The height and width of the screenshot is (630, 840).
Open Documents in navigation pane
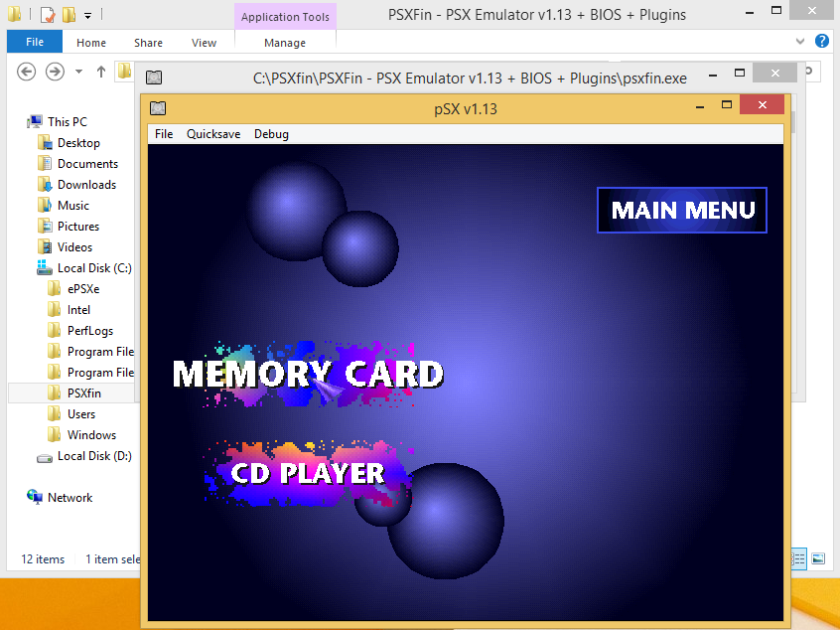(x=87, y=164)
